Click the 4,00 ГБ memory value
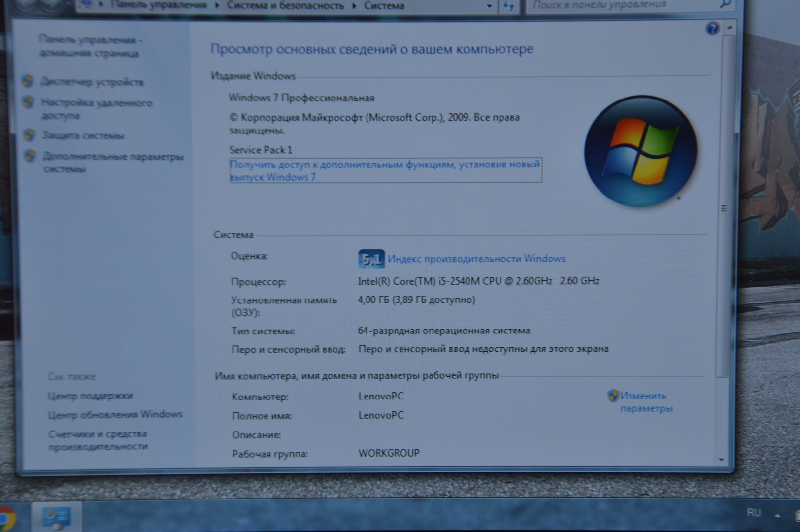Image resolution: width=800 pixels, height=532 pixels. 416,300
